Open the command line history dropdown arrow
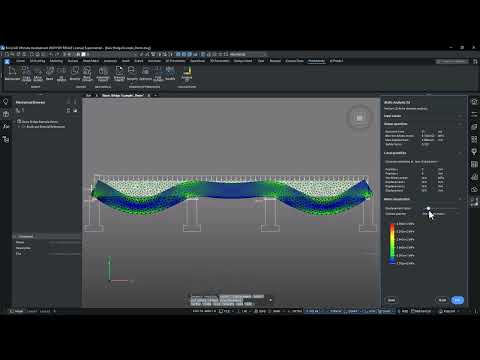The width and height of the screenshot is (480, 360). (x=270, y=300)
